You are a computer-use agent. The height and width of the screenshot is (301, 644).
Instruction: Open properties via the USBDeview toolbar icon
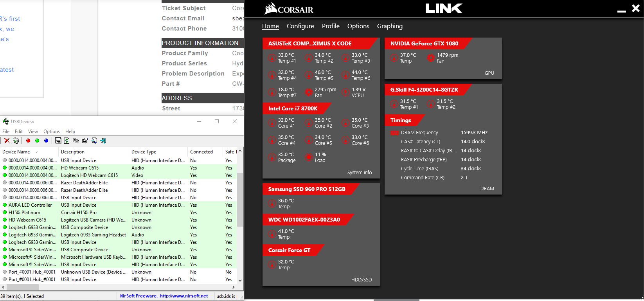(85, 141)
